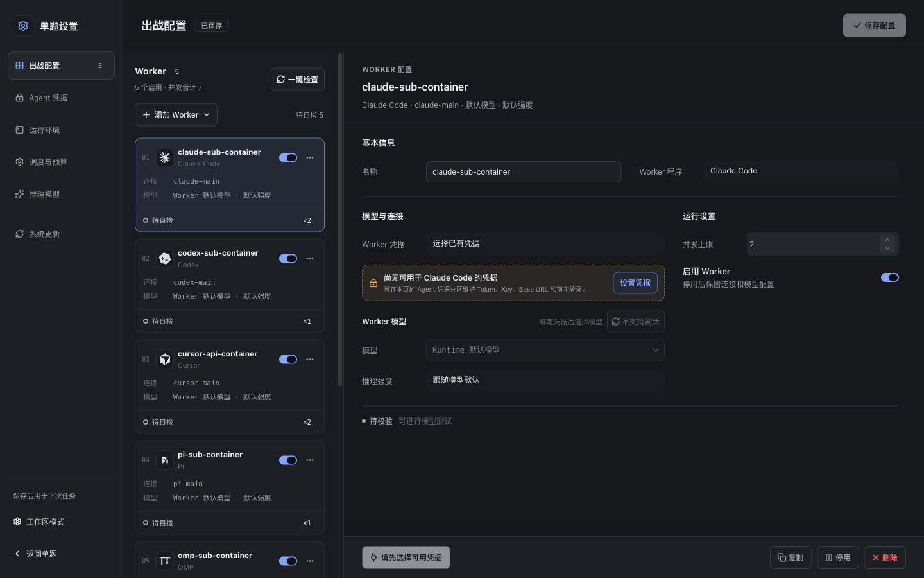Click the 并发上限 number field
924x578 pixels.
[x=823, y=244]
